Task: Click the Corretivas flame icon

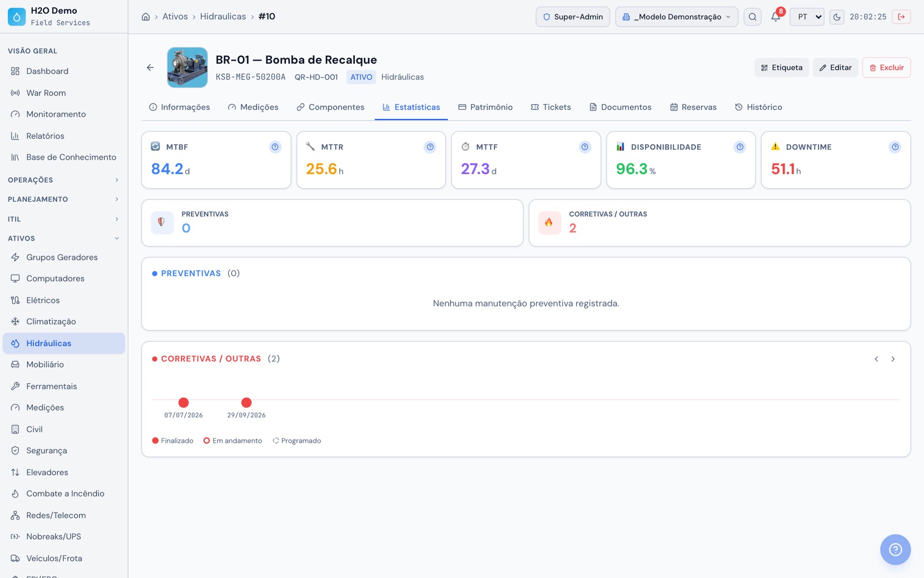Action: [549, 223]
